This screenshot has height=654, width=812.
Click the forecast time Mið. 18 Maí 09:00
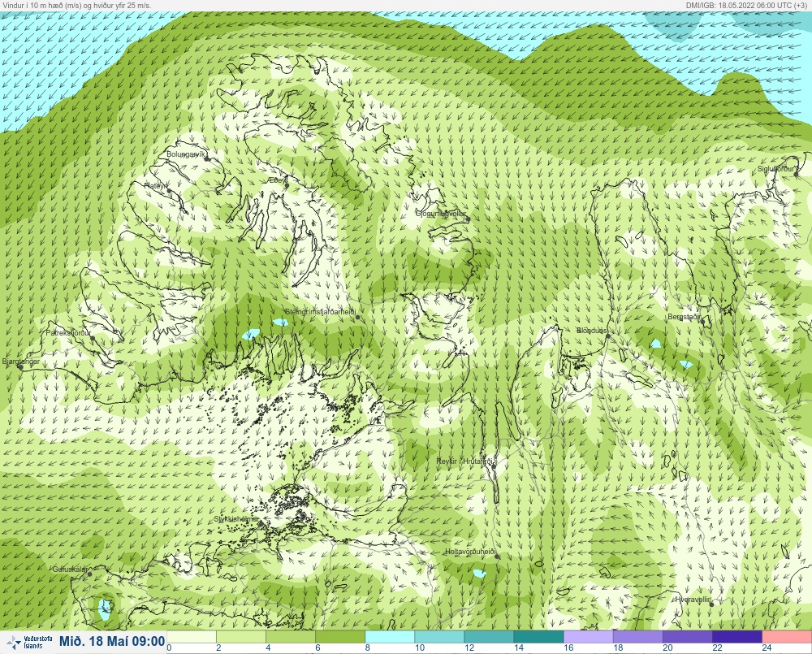[x=112, y=642]
